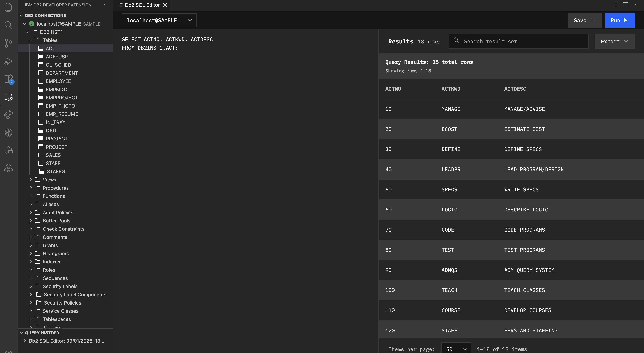Click the brain icon in the activity bar

coord(9,133)
